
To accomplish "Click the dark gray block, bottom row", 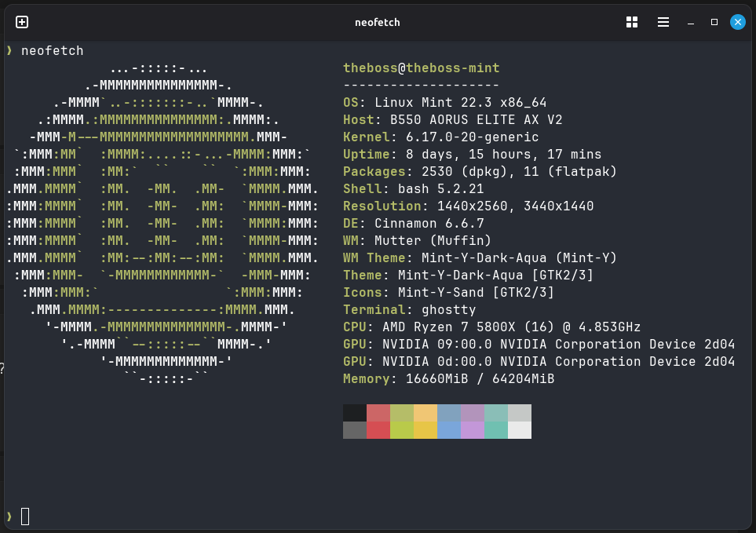I will click(x=355, y=430).
